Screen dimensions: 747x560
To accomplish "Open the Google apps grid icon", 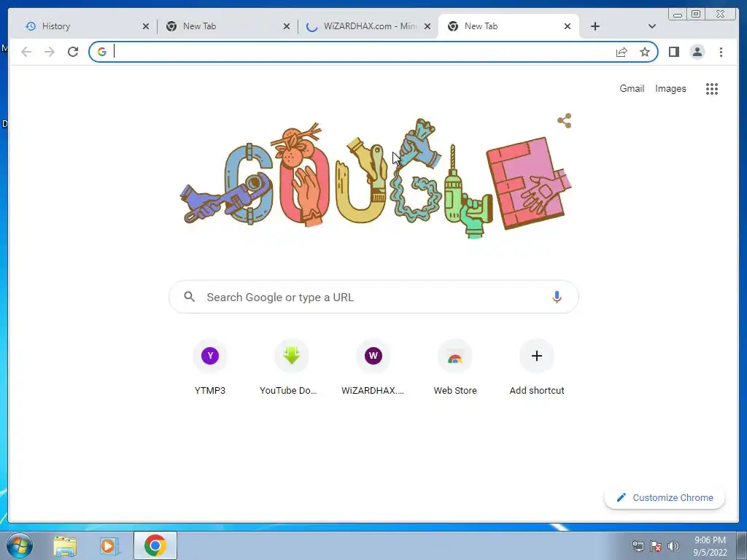I will (x=712, y=88).
